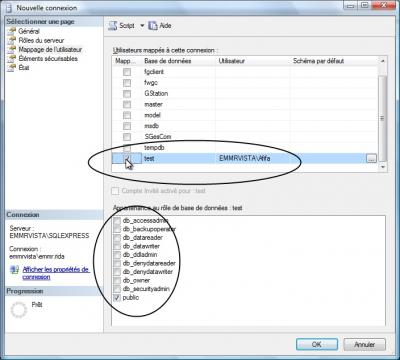Check the master database mapping
Screen dimensions: 400x360
coord(127,104)
